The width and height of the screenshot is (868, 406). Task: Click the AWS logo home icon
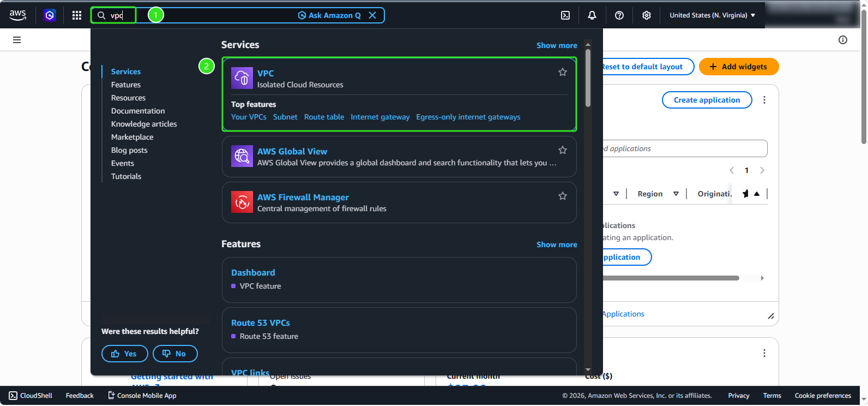coord(17,15)
